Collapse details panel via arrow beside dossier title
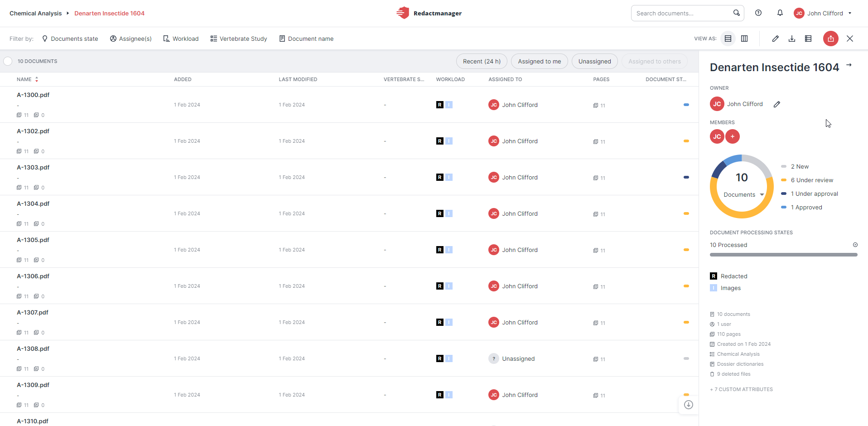The width and height of the screenshot is (868, 426). point(849,65)
